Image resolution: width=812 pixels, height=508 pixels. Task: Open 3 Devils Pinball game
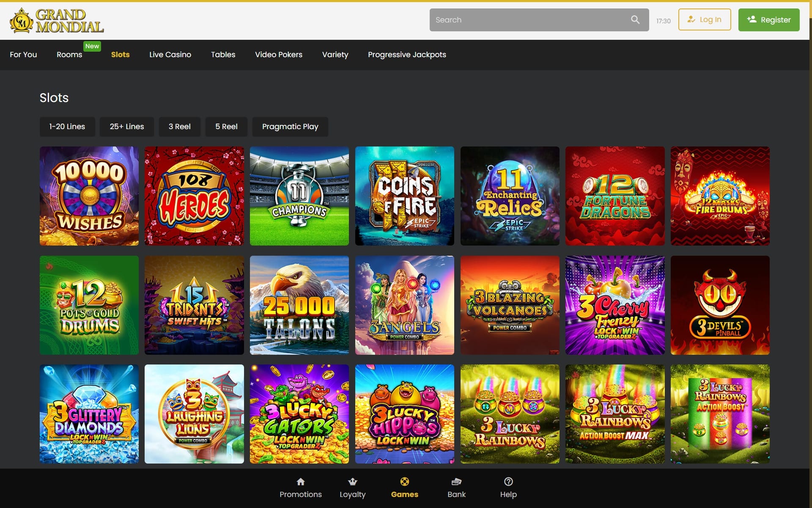click(720, 305)
